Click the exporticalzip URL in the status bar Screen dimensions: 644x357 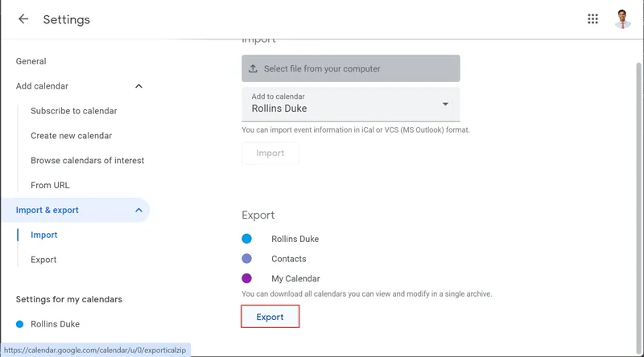pyautogui.click(x=95, y=350)
